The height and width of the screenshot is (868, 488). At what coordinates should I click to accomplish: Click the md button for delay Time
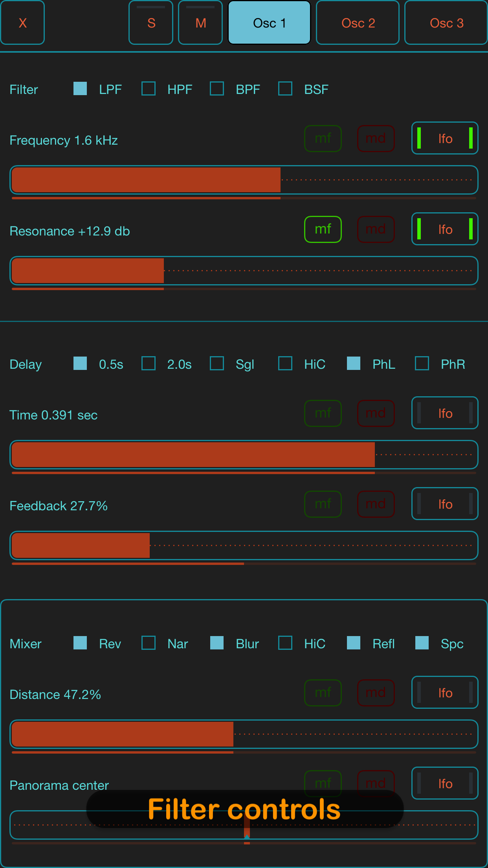[376, 413]
